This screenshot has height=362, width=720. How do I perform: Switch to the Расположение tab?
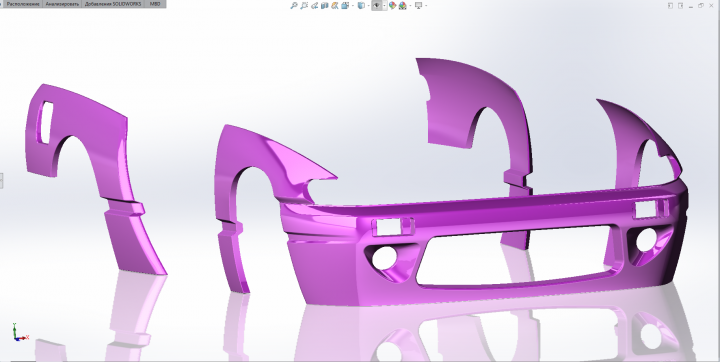(22, 4)
